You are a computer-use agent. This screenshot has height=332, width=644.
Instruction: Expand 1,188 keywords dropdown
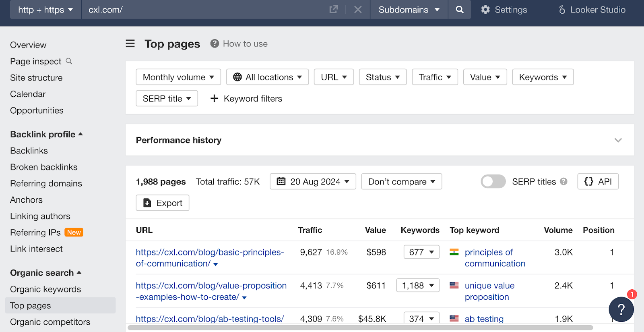click(418, 285)
